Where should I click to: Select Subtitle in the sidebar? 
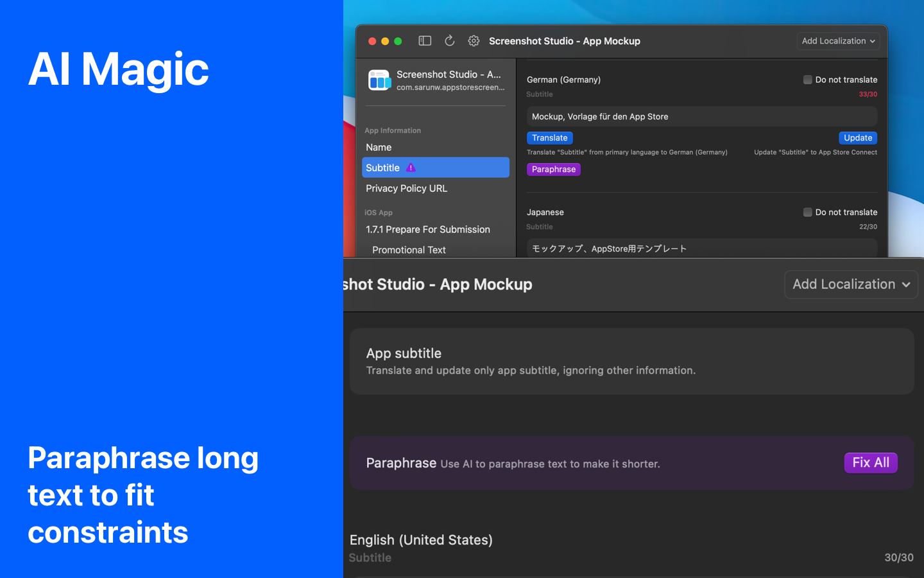point(436,168)
